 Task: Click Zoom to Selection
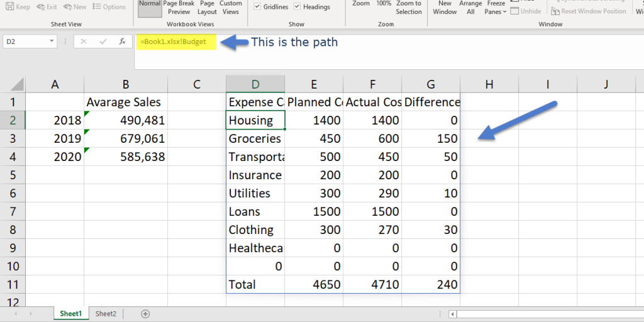(409, 8)
